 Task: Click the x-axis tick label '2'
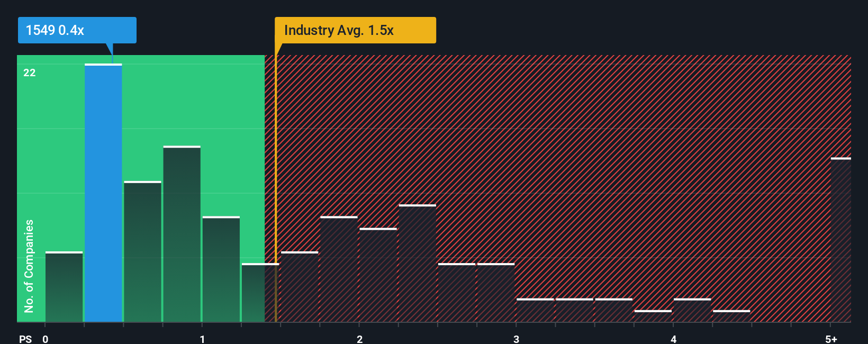pyautogui.click(x=359, y=339)
